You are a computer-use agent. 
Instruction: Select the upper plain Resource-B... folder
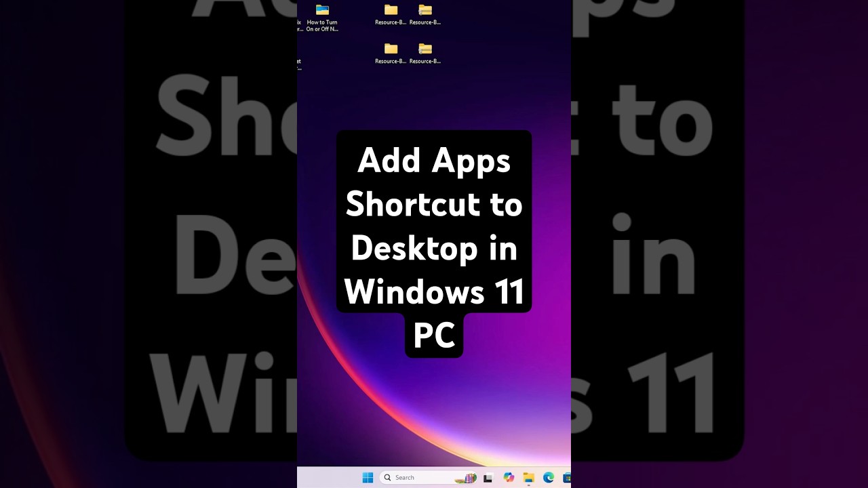391,15
